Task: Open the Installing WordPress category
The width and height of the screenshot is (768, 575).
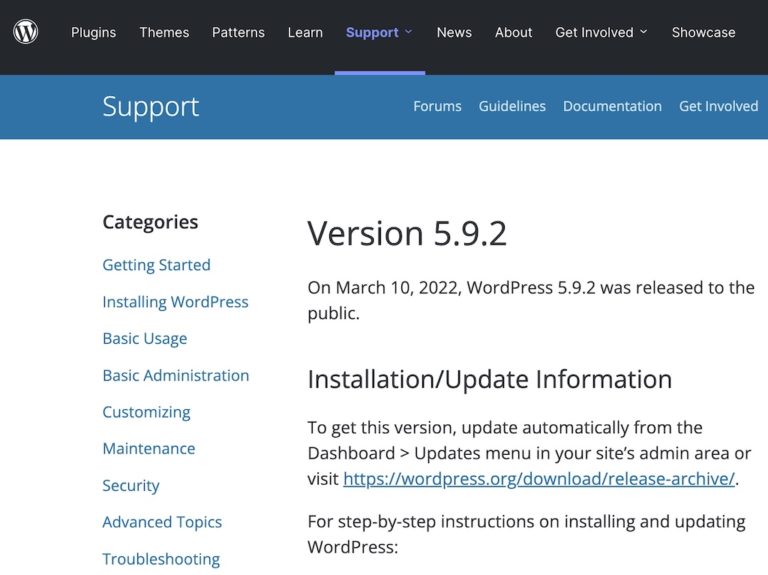Action: coord(175,302)
